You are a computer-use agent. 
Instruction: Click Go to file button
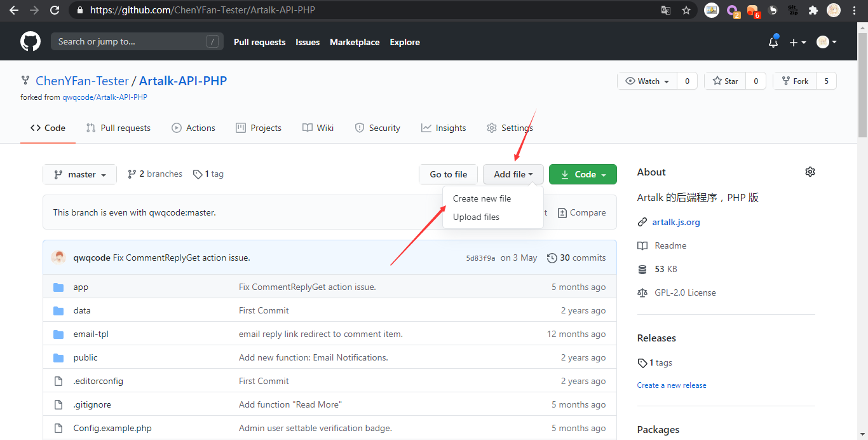click(x=449, y=174)
